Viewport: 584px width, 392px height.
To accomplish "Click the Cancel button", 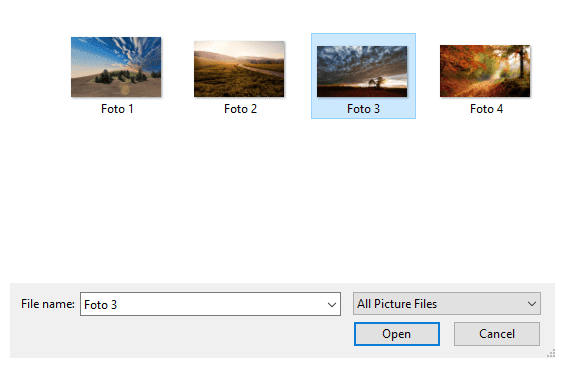I will tap(497, 334).
